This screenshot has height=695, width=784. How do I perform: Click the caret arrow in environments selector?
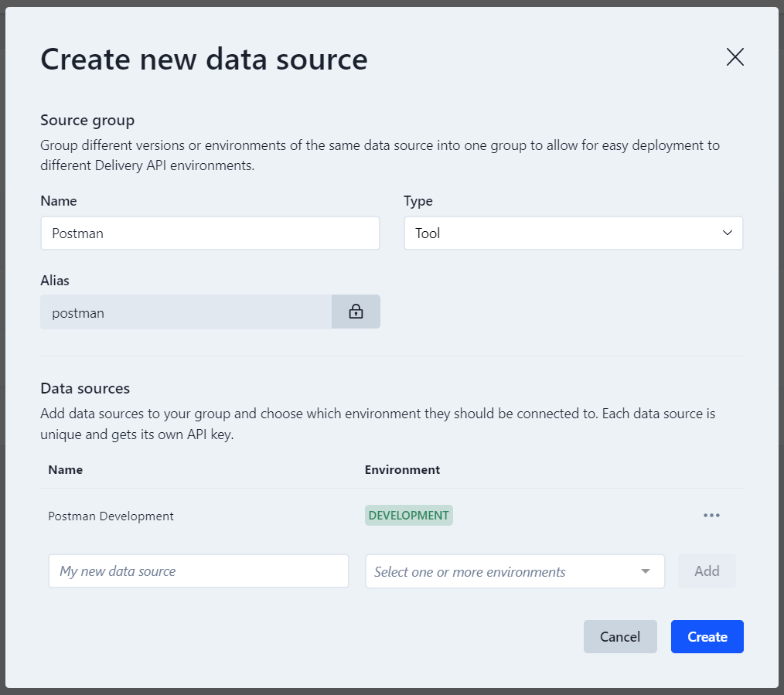pyautogui.click(x=646, y=572)
